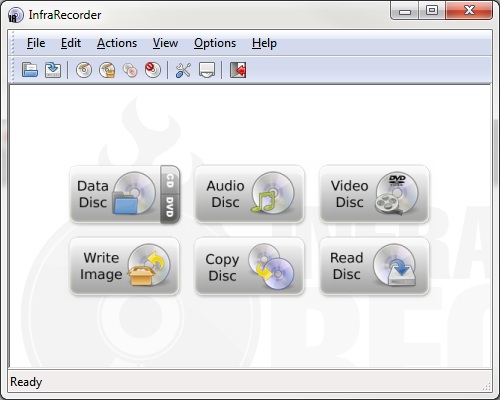Open the View menu
Viewport: 500px width, 400px height.
165,43
